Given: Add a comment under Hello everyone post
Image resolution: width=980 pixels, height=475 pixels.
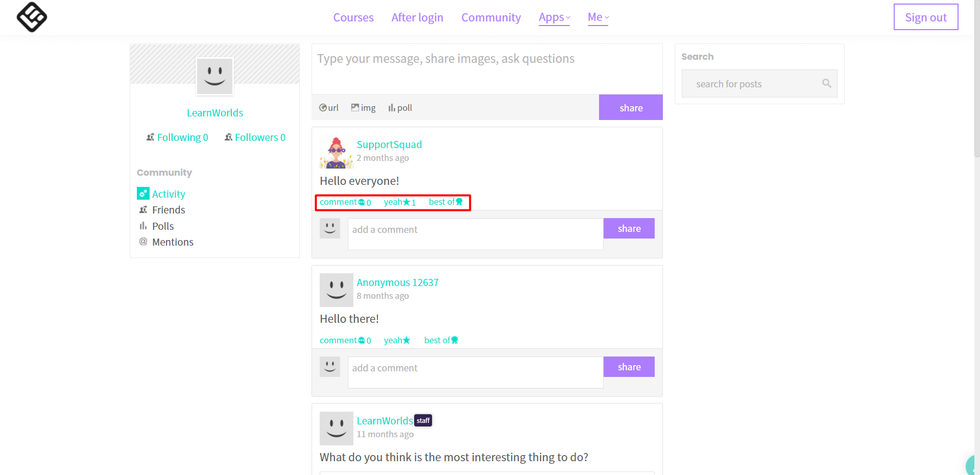Looking at the screenshot, I should 475,234.
